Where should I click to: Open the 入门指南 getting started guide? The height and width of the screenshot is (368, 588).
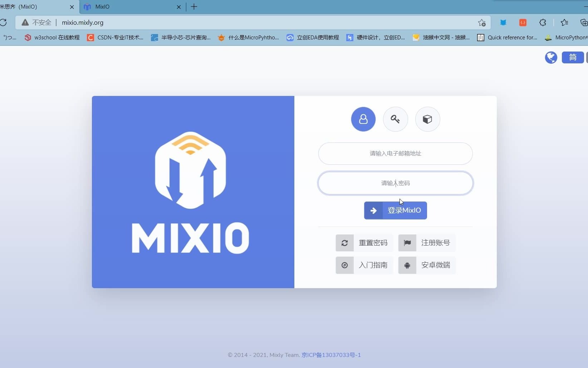click(364, 265)
